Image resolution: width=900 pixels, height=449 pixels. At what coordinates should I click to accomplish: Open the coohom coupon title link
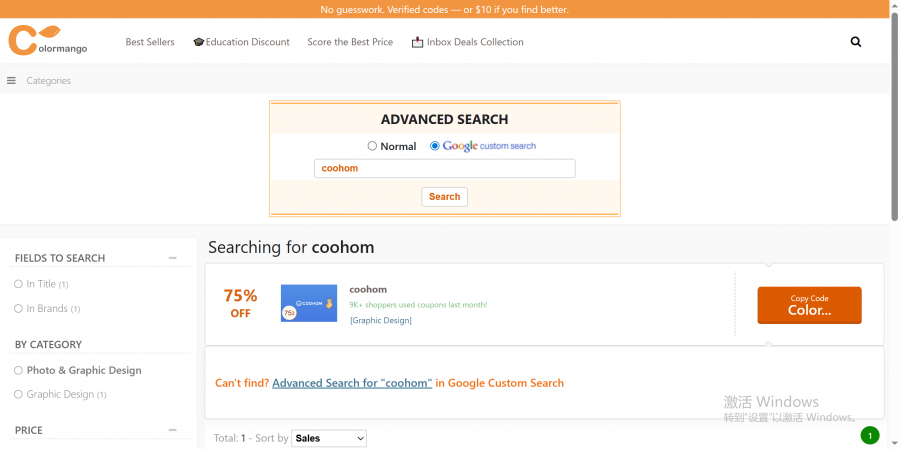[x=368, y=289]
